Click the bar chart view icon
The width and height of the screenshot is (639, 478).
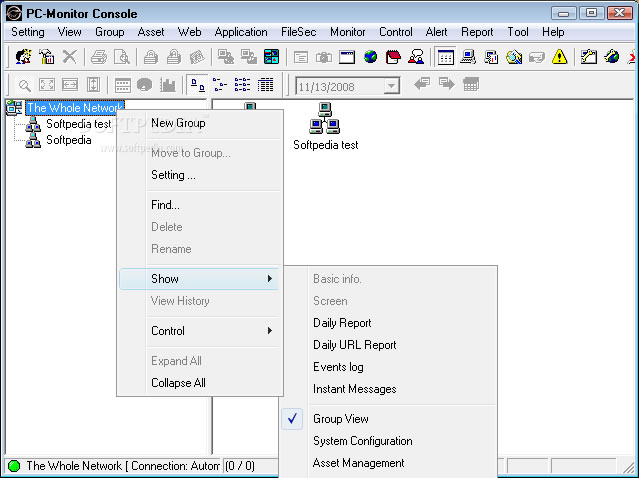coord(167,85)
